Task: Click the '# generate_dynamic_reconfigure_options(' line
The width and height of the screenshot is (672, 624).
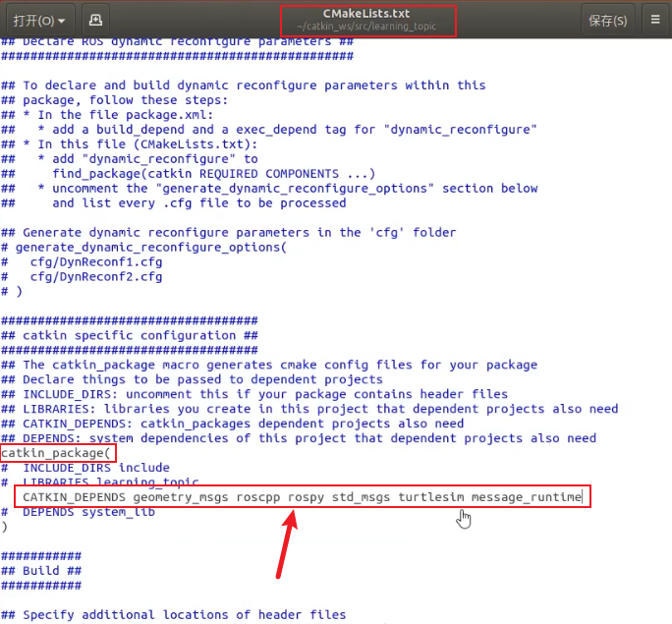Action: [144, 248]
